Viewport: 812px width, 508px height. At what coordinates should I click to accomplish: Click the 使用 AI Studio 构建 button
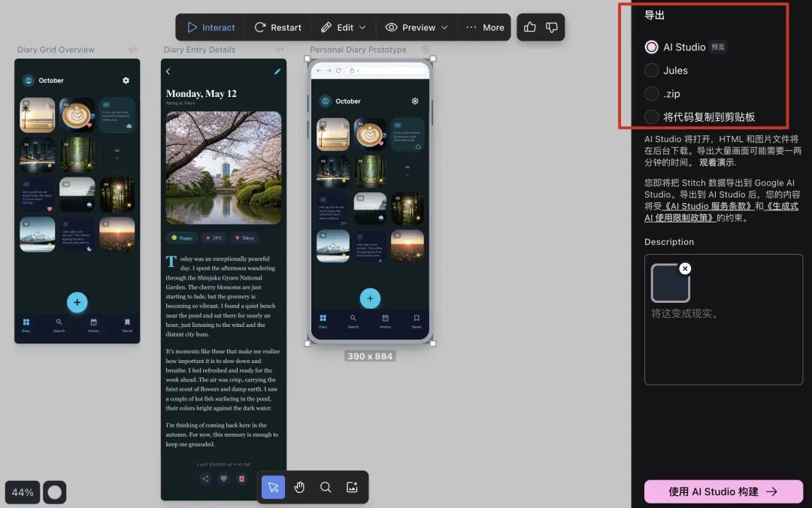(x=723, y=491)
